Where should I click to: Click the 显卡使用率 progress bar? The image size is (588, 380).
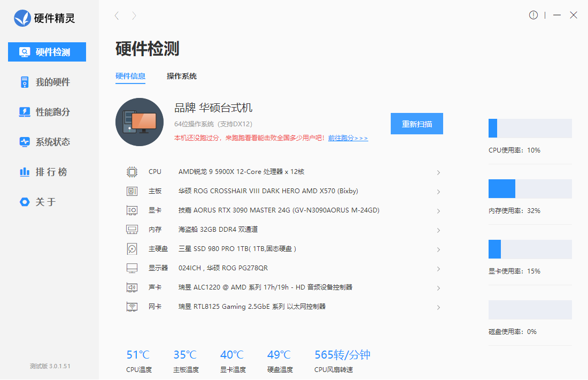pyautogui.click(x=530, y=249)
